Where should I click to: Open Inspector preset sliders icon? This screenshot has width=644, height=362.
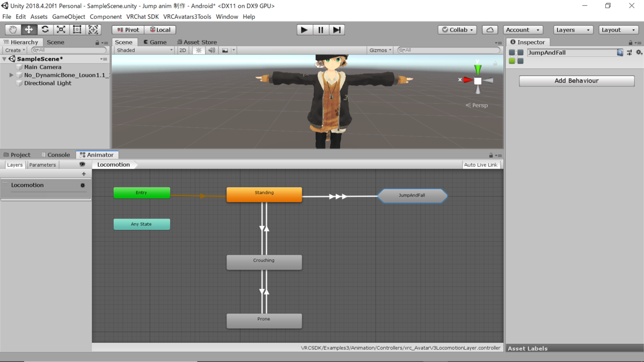tap(630, 53)
